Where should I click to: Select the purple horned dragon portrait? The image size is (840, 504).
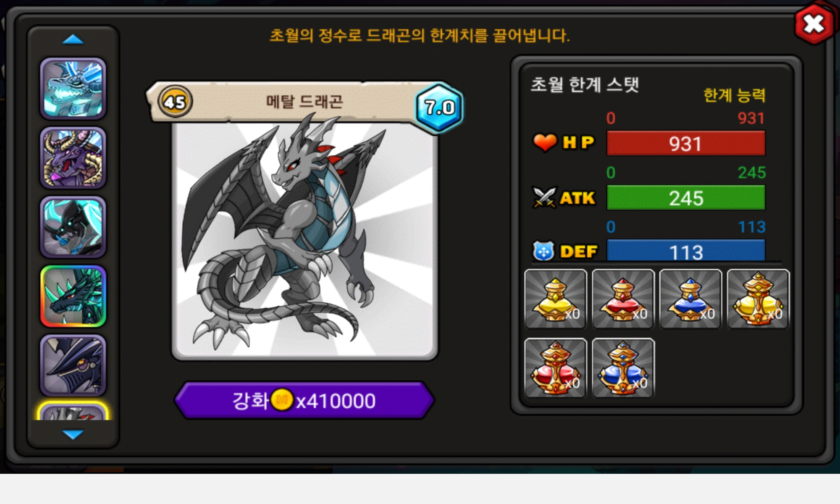(73, 158)
